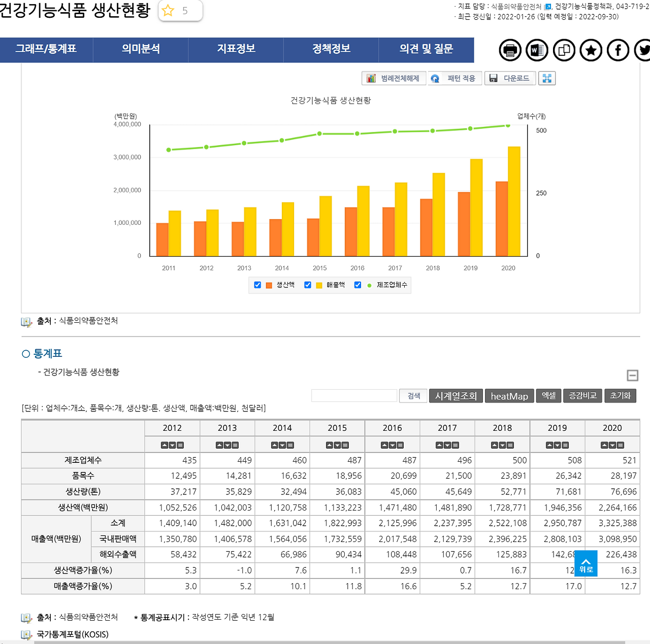Image resolution: width=650 pixels, height=644 pixels.
Task: Sort 2013 column ascending with up arrow
Action: click(x=219, y=445)
